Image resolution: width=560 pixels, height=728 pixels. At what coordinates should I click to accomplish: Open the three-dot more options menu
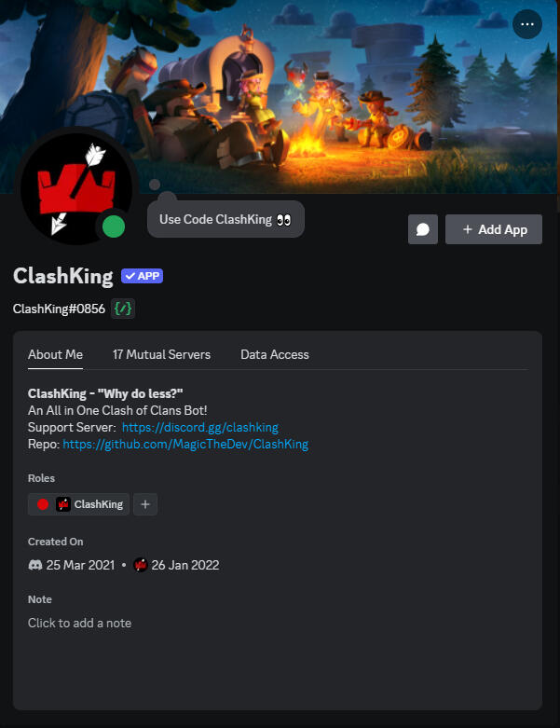527,24
